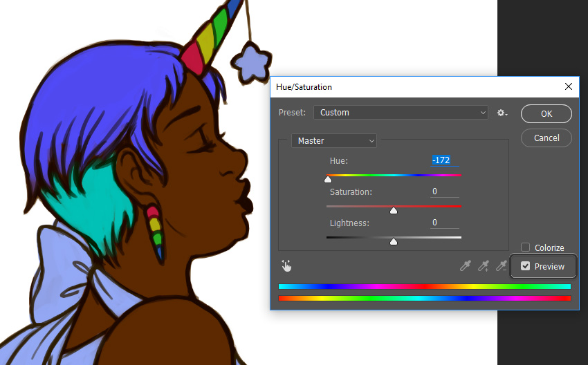This screenshot has height=365, width=588.
Task: Click the Cancel button
Action: (546, 138)
